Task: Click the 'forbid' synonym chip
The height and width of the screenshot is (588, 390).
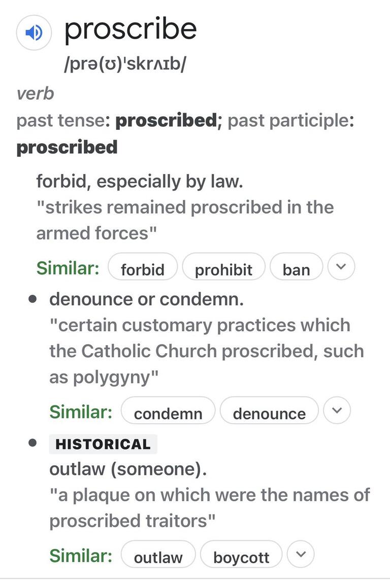Action: (x=143, y=267)
